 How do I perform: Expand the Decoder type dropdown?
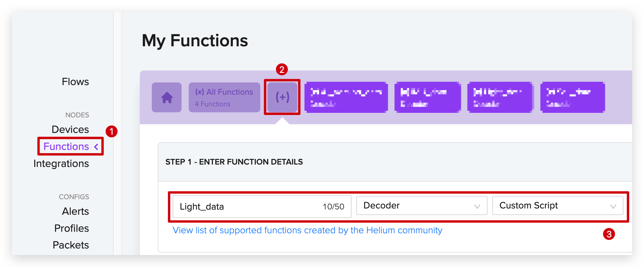point(422,205)
